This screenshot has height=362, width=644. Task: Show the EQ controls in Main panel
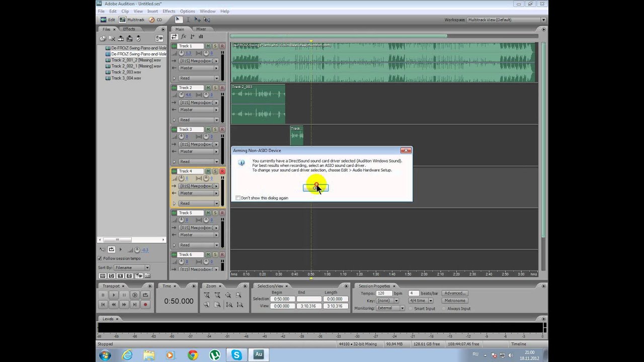tap(201, 37)
